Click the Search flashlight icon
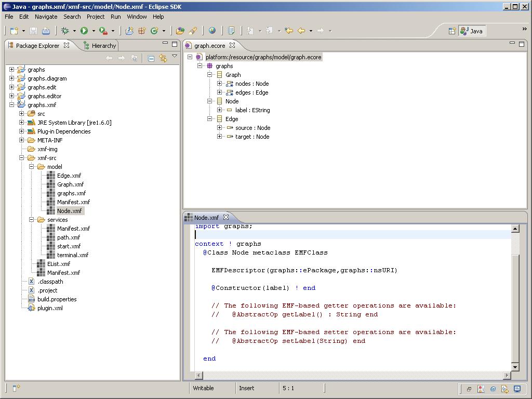Screen dimensions: 532x399 (x=193, y=31)
